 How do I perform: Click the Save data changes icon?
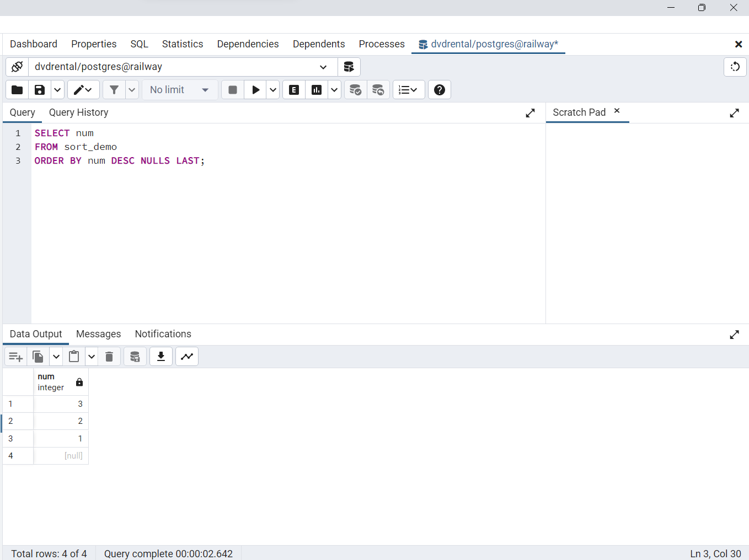(x=135, y=357)
